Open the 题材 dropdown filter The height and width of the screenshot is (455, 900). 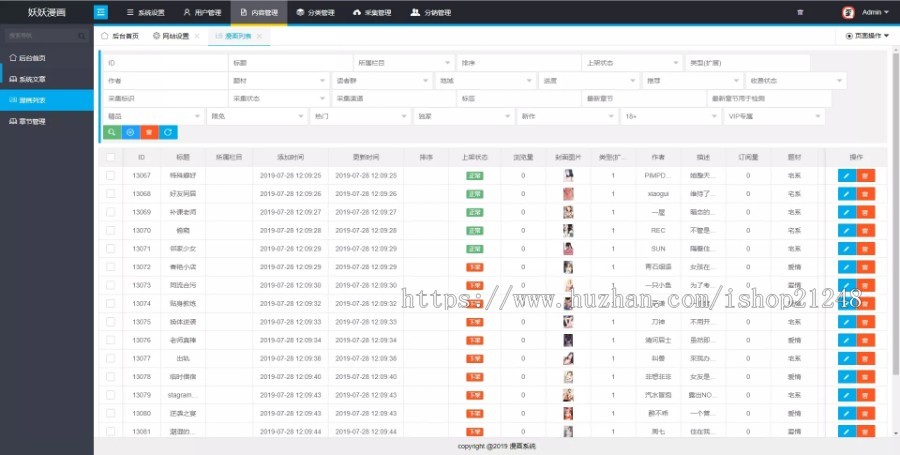click(x=279, y=80)
